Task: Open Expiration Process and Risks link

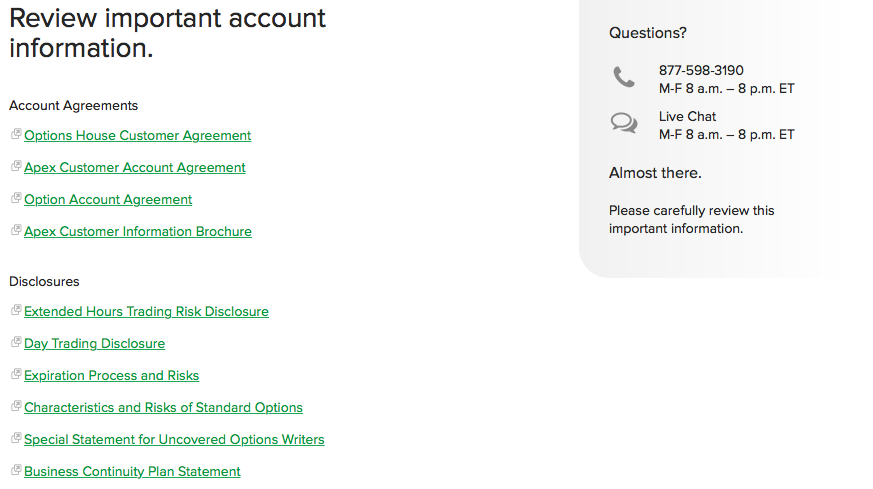Action: coord(111,376)
